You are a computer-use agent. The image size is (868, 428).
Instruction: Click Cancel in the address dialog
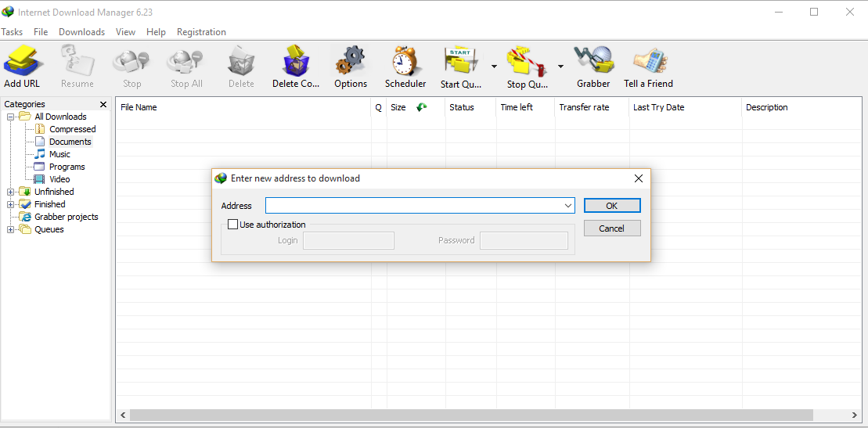pos(612,228)
